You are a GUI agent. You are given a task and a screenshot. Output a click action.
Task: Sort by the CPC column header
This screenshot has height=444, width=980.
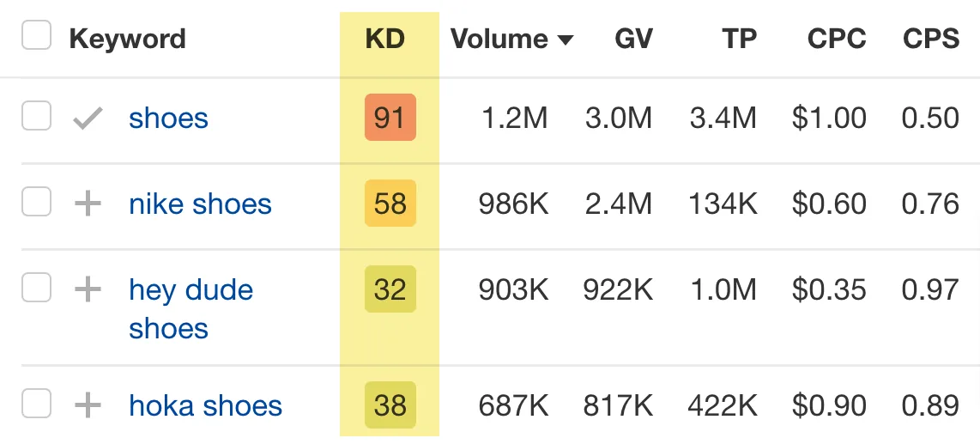point(836,40)
